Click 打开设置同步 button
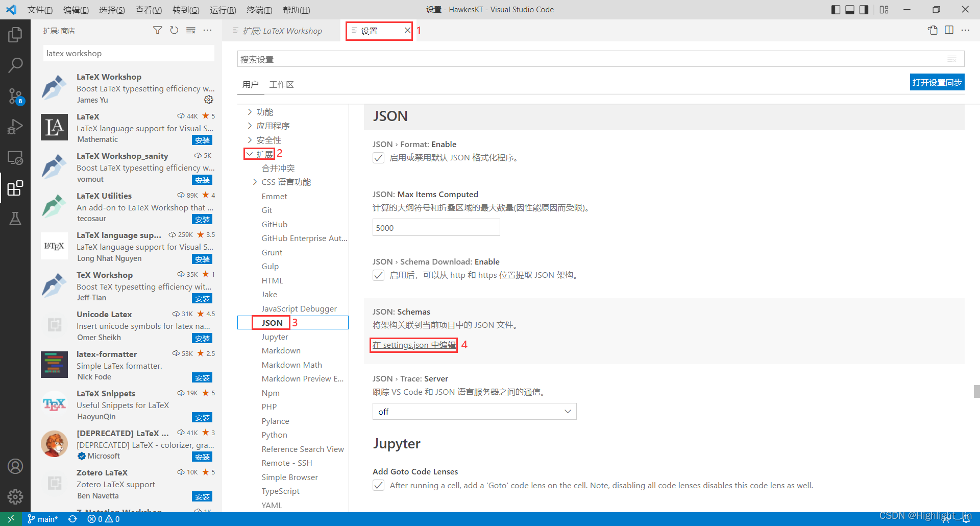 click(937, 82)
